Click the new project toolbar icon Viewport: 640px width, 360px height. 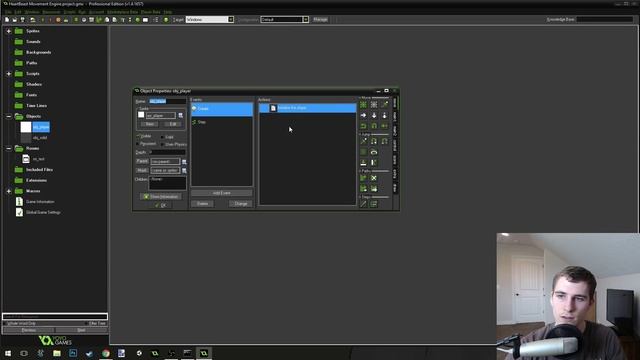click(x=7, y=20)
